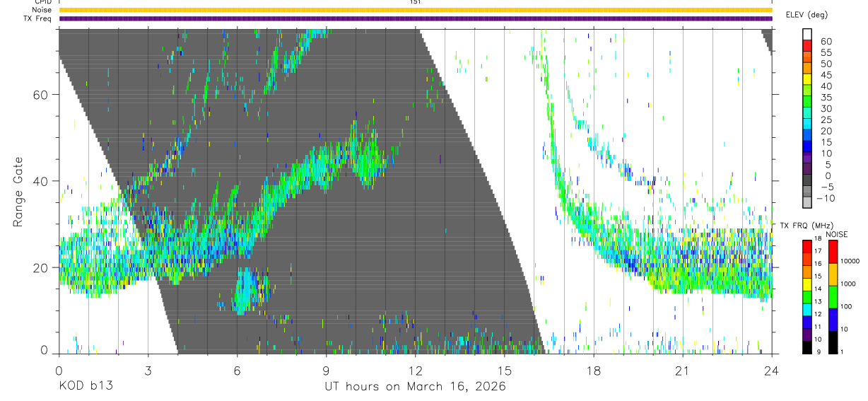Click x-axis tick label 3
The width and height of the screenshot is (868, 401).
click(148, 370)
